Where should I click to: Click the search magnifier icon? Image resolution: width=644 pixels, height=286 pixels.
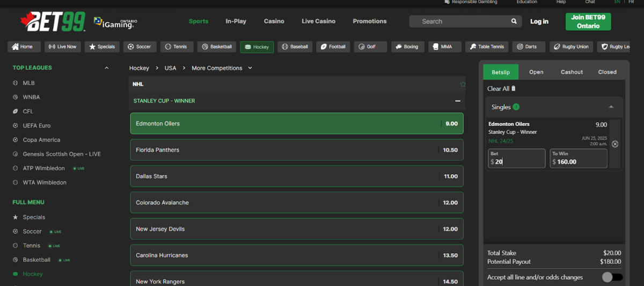pyautogui.click(x=514, y=22)
